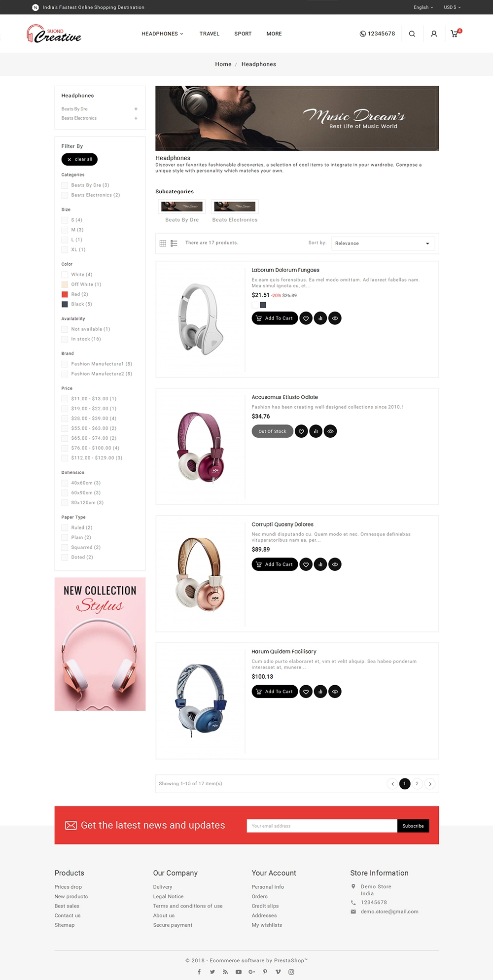Open the USD currency dropdown
This screenshot has height=980, width=493.
coord(452,7)
